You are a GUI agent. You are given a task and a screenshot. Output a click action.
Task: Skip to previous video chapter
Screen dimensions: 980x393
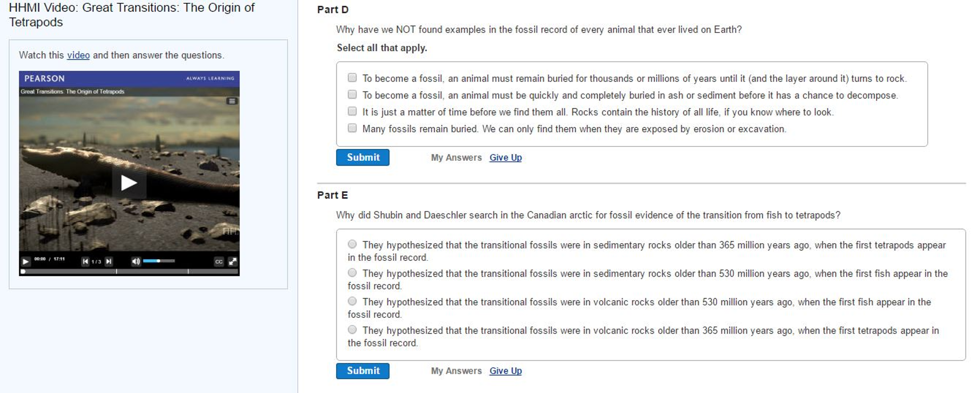click(85, 261)
